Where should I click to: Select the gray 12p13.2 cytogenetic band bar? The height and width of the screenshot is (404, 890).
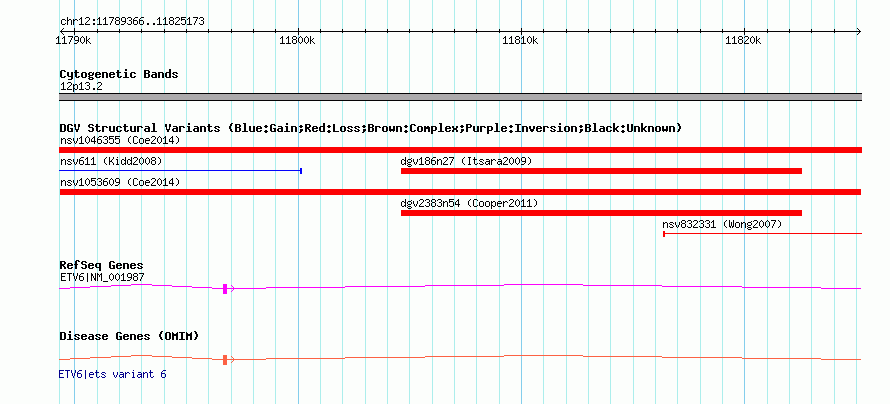click(x=460, y=97)
